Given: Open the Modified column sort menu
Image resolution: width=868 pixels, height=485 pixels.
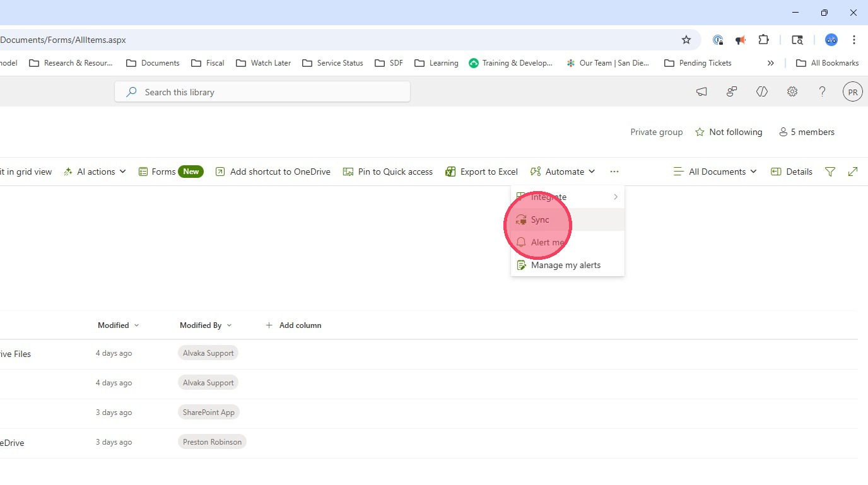Looking at the screenshot, I should pyautogui.click(x=119, y=325).
